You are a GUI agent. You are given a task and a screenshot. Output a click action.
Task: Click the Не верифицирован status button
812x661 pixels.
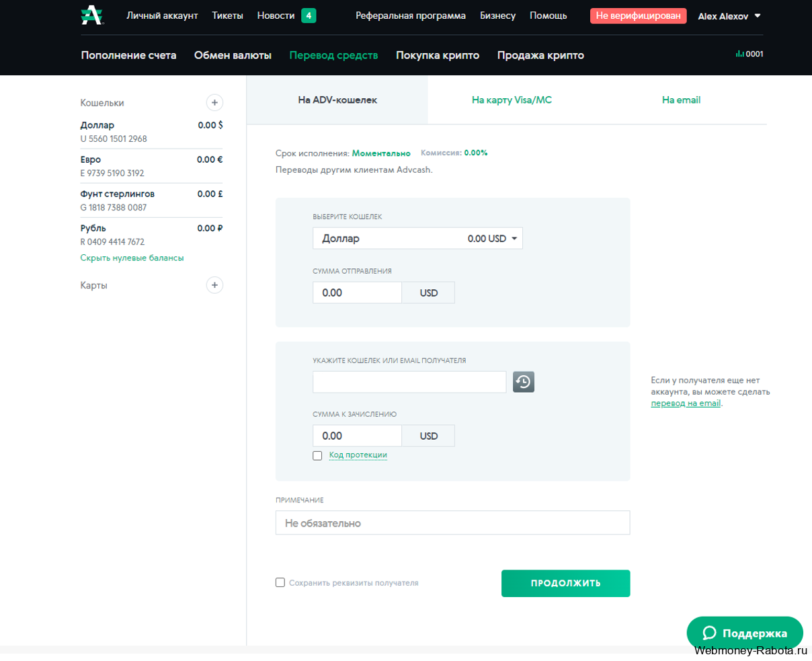click(638, 15)
